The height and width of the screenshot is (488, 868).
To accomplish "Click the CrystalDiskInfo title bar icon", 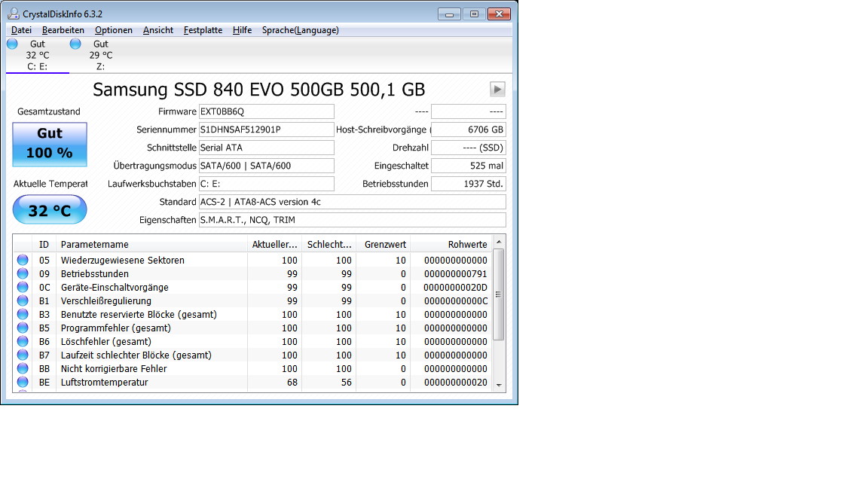I will (14, 14).
